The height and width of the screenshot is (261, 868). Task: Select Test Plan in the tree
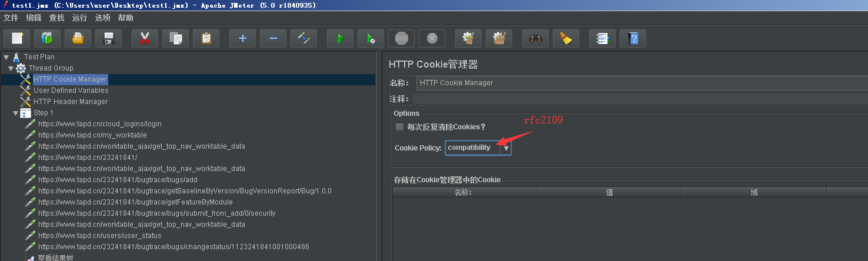[x=39, y=57]
